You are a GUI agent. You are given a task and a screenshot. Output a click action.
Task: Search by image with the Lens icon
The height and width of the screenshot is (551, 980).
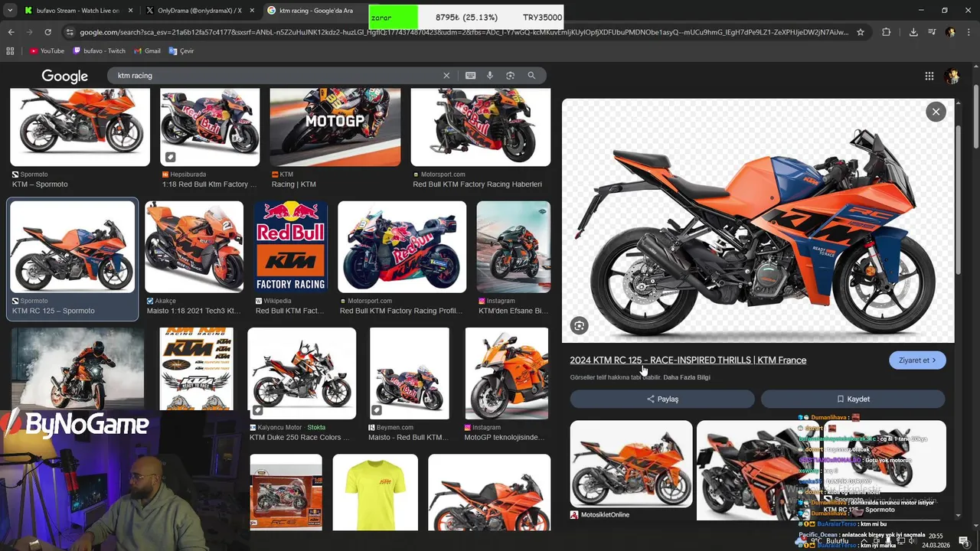510,76
